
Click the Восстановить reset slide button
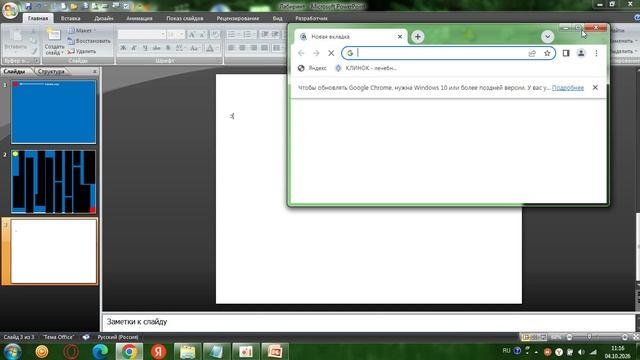point(89,41)
